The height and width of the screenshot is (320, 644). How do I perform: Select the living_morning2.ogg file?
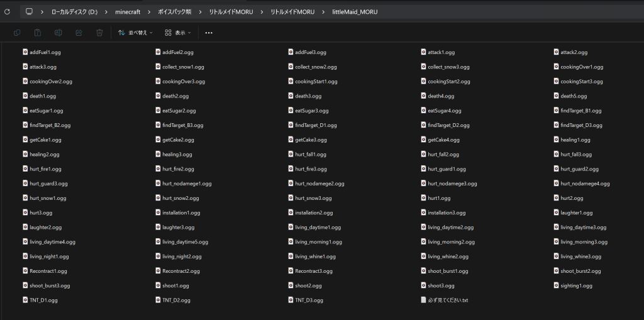click(x=450, y=242)
